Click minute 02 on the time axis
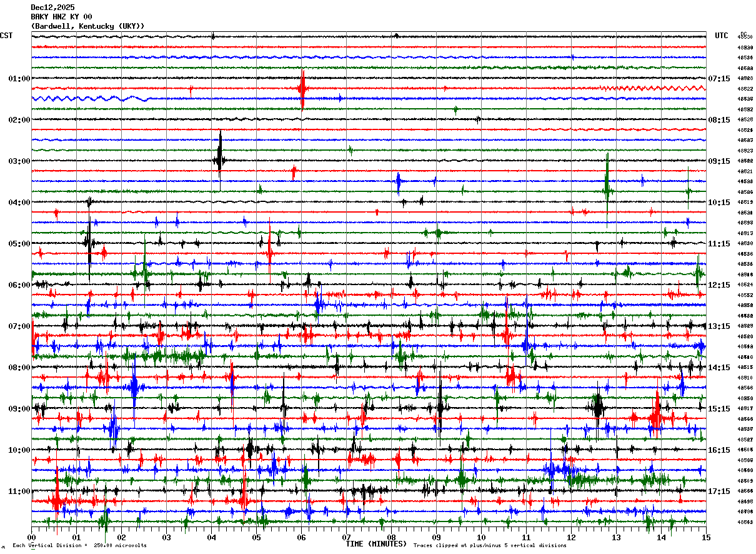The height and width of the screenshot is (554, 756). pyautogui.click(x=121, y=537)
